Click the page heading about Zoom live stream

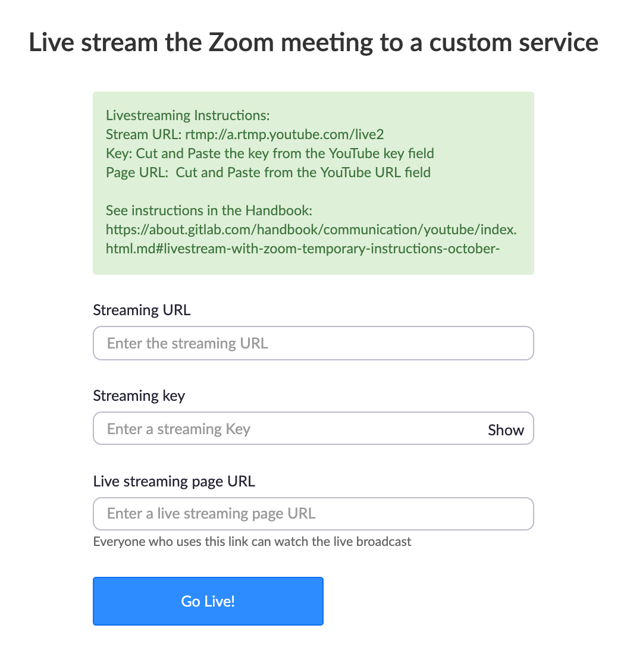(x=313, y=42)
